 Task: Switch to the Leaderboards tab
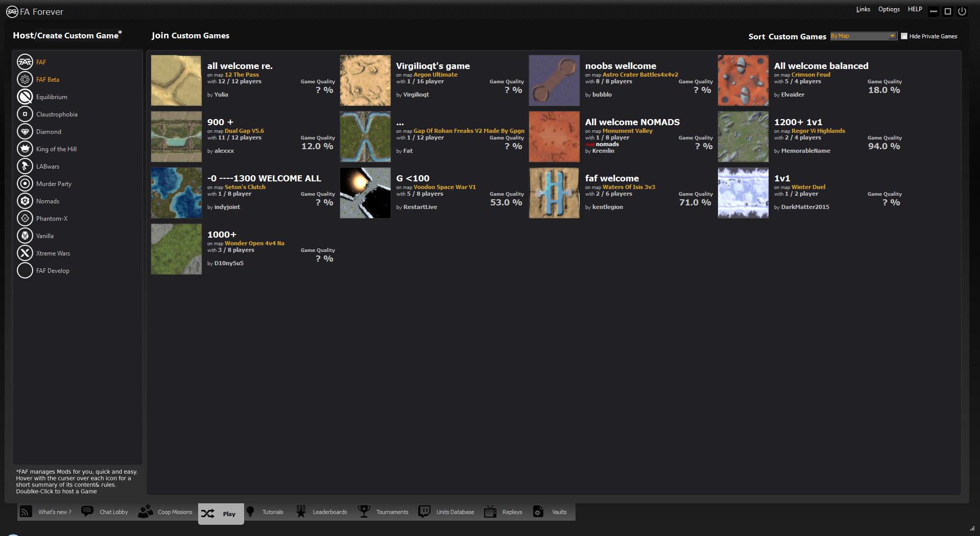(x=330, y=512)
